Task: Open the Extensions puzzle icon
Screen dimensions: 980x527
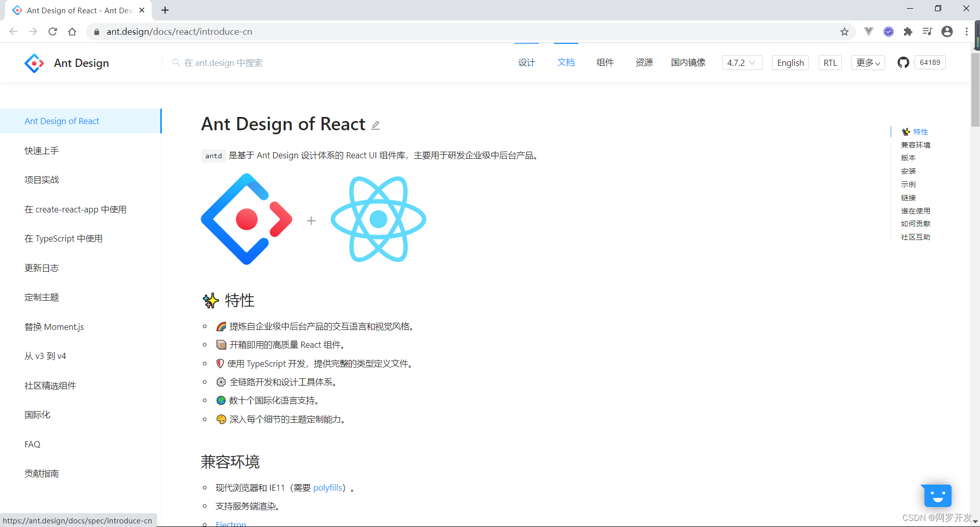Action: pos(908,32)
